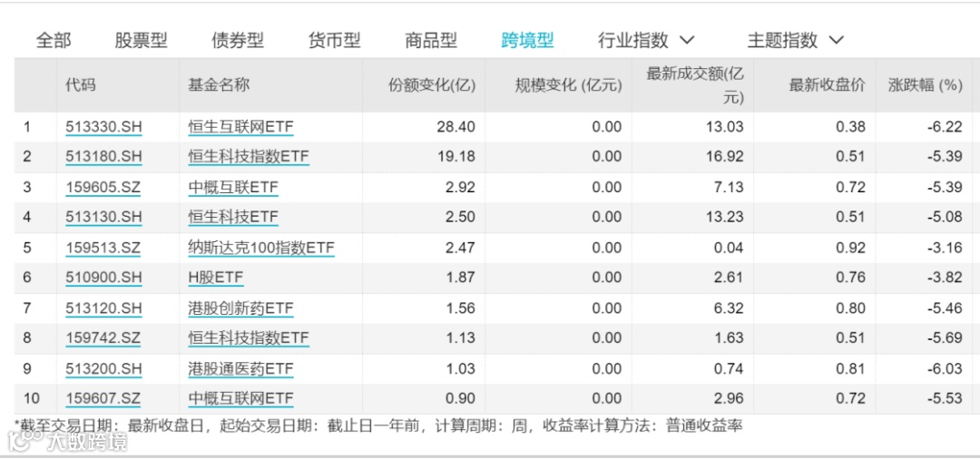Image resolution: width=980 pixels, height=459 pixels.
Task: Expand the 主题指数 dropdown
Action: (x=796, y=41)
